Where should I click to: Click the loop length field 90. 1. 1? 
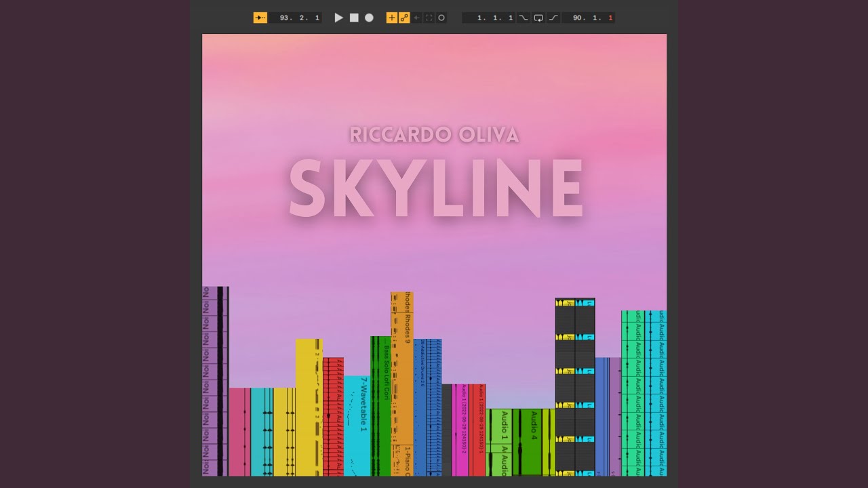[589, 18]
